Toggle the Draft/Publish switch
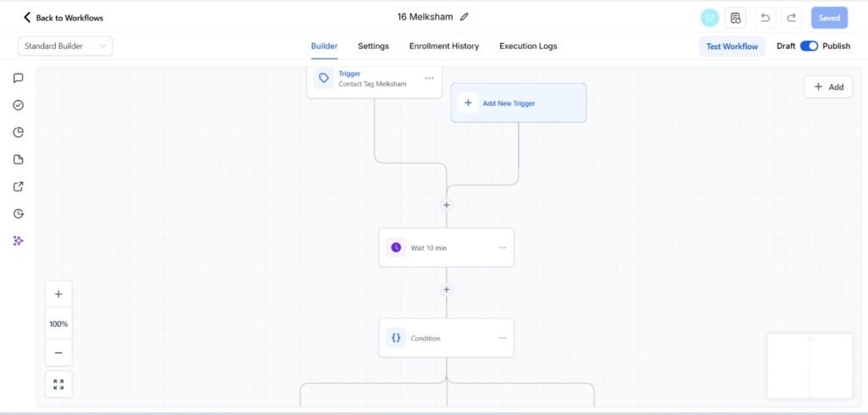The height and width of the screenshot is (415, 868). pos(809,46)
